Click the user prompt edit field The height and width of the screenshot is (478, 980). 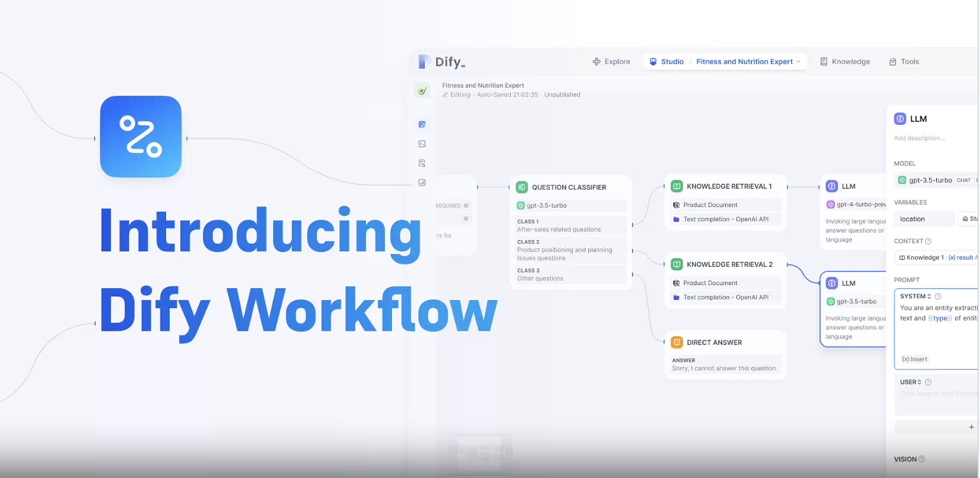point(939,394)
